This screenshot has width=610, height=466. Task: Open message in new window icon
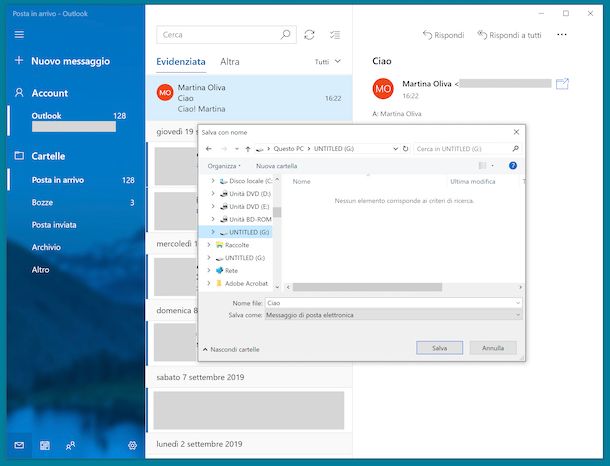click(x=562, y=84)
